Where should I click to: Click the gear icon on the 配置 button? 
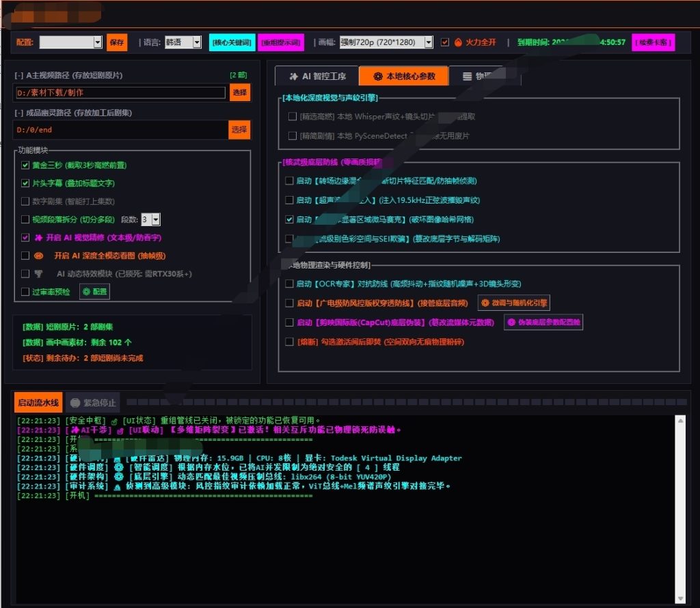coord(87,292)
